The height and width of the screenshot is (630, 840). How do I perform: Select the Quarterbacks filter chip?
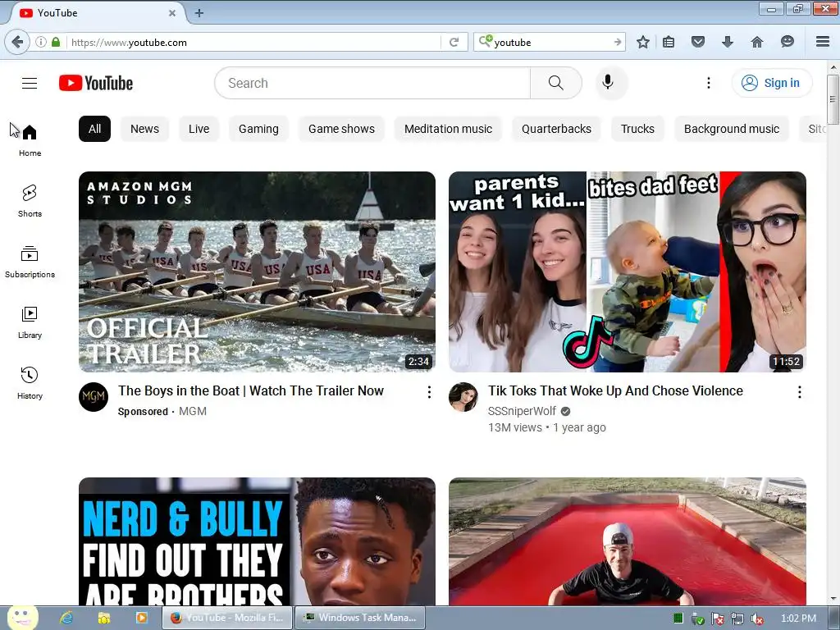(557, 129)
